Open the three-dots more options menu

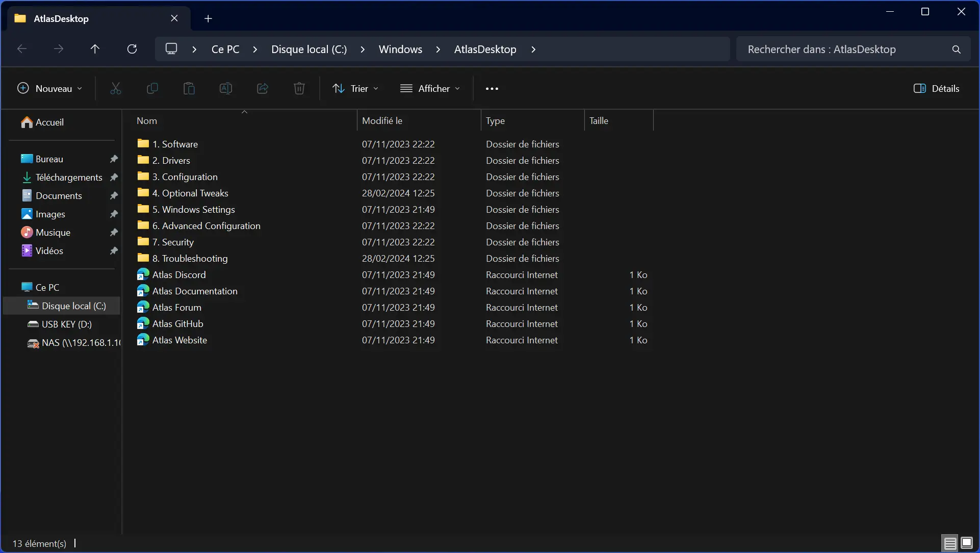(492, 89)
